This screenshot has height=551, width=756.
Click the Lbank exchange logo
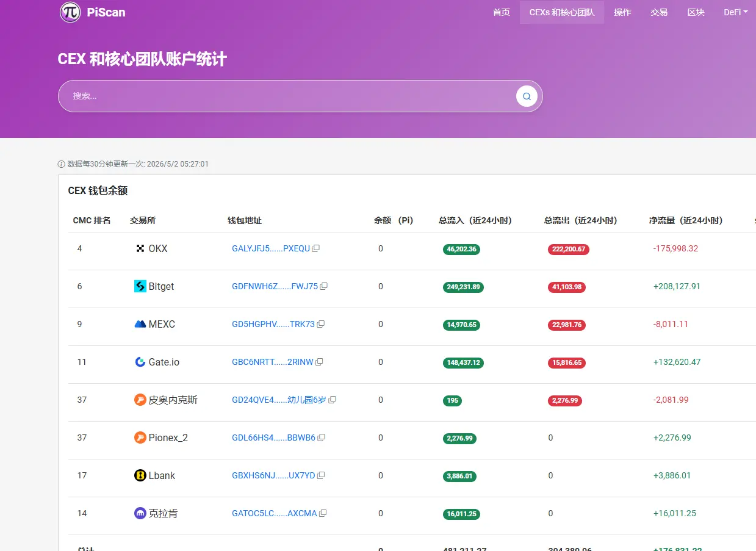pos(140,475)
